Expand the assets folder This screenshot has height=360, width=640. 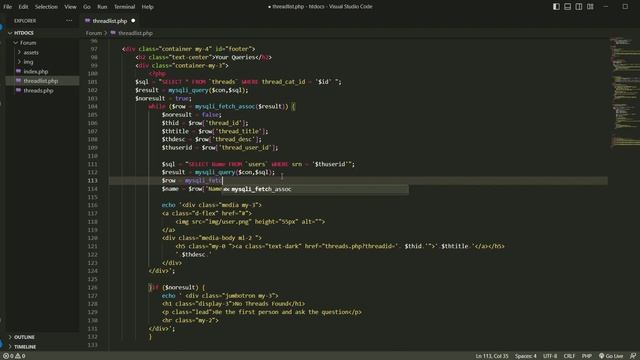tap(19, 52)
